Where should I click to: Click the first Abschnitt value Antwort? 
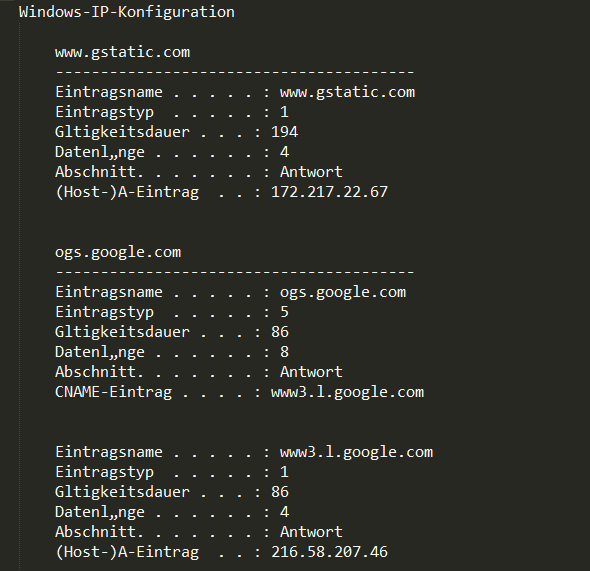click(312, 172)
